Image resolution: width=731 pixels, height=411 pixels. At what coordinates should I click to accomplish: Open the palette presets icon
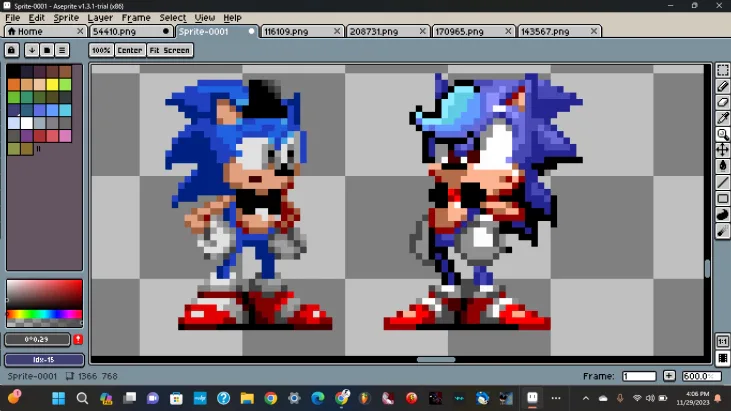[x=47, y=50]
